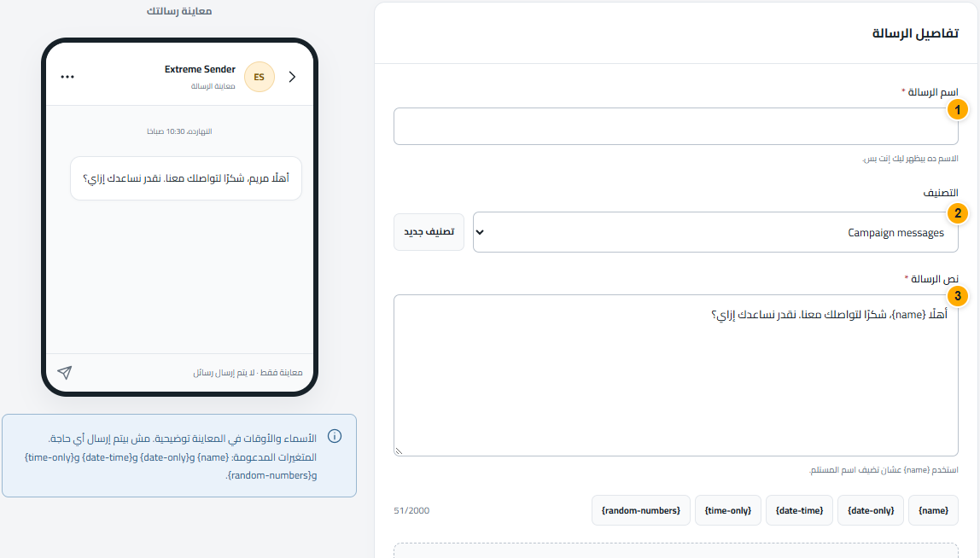Click the اسم الرسالة field label
980x558 pixels.
(930, 92)
